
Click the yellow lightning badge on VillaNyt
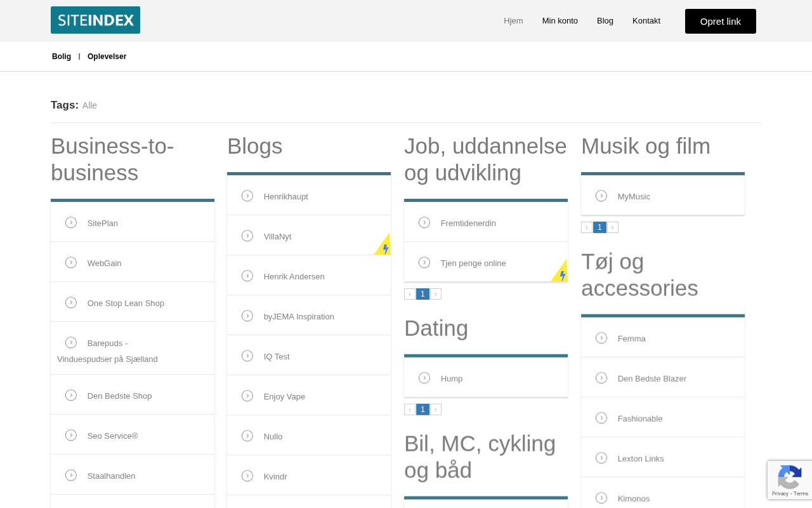tap(384, 247)
